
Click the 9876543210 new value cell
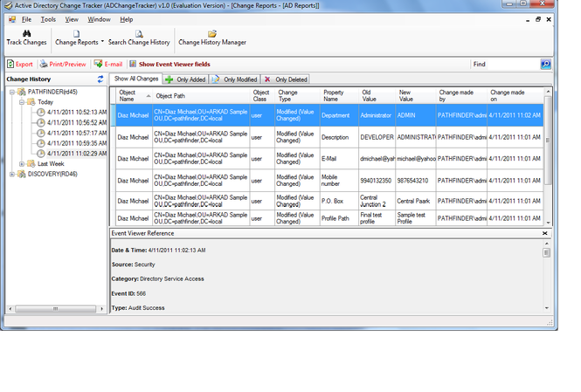pyautogui.click(x=415, y=180)
